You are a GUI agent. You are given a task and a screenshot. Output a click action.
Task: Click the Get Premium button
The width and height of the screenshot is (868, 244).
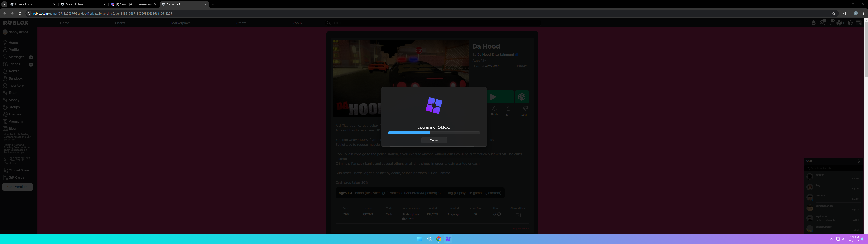(17, 187)
